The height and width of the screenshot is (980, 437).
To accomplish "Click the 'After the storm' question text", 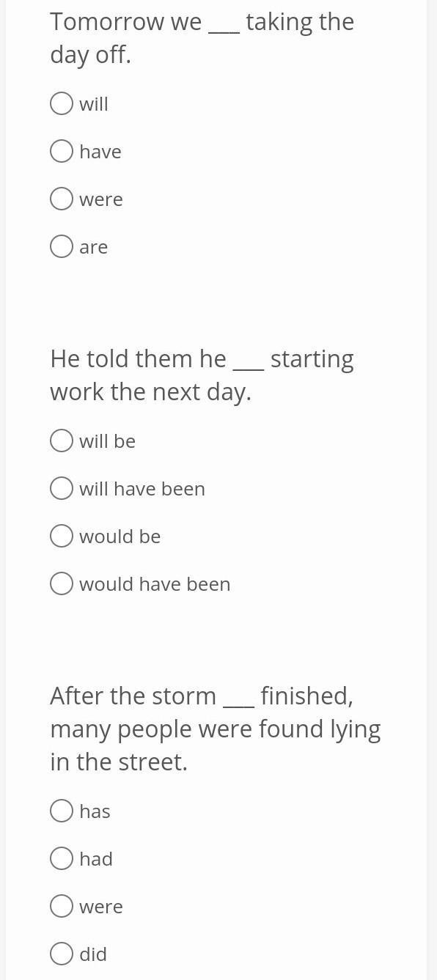I will click(x=216, y=729).
